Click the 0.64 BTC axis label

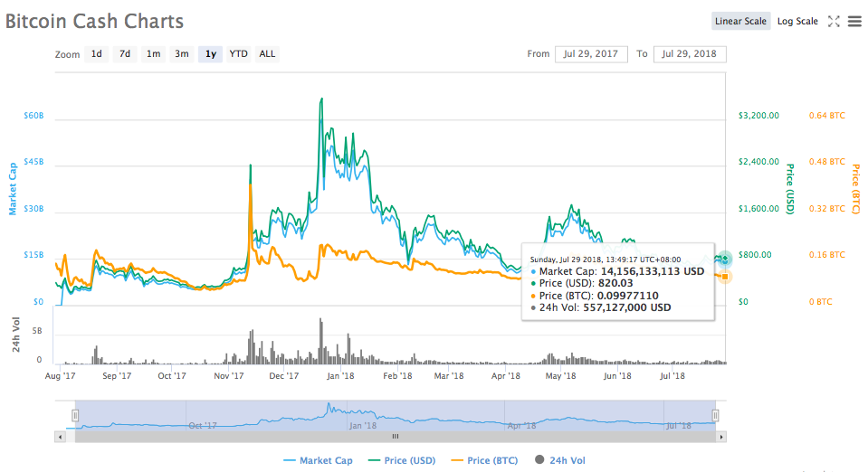coord(827,116)
